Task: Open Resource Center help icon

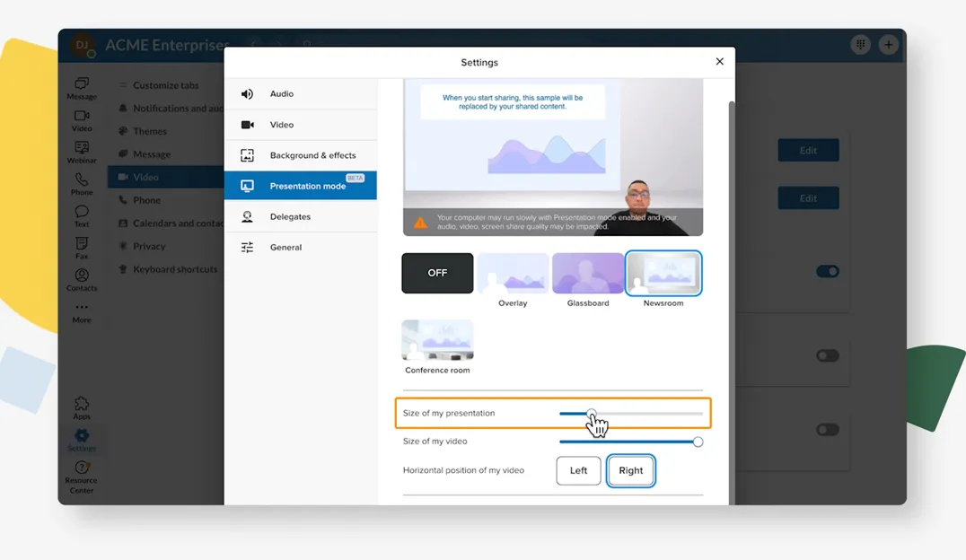Action: tap(82, 473)
